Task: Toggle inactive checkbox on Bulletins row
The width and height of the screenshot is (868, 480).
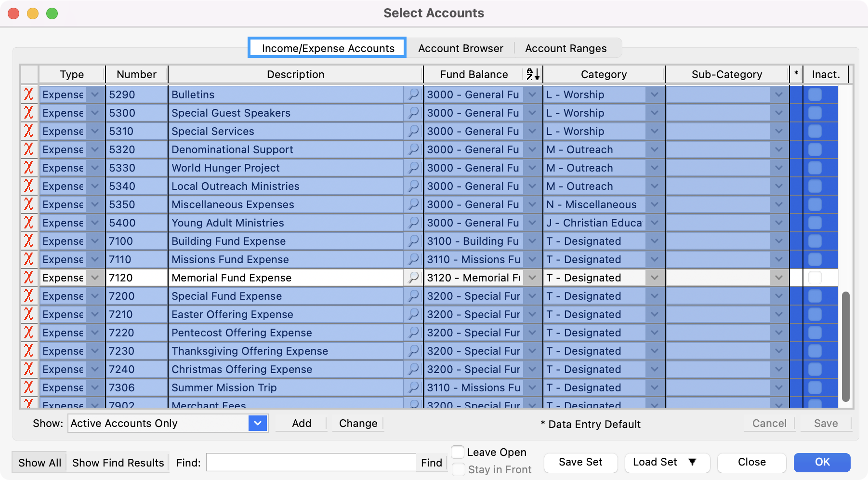Action: tap(815, 94)
